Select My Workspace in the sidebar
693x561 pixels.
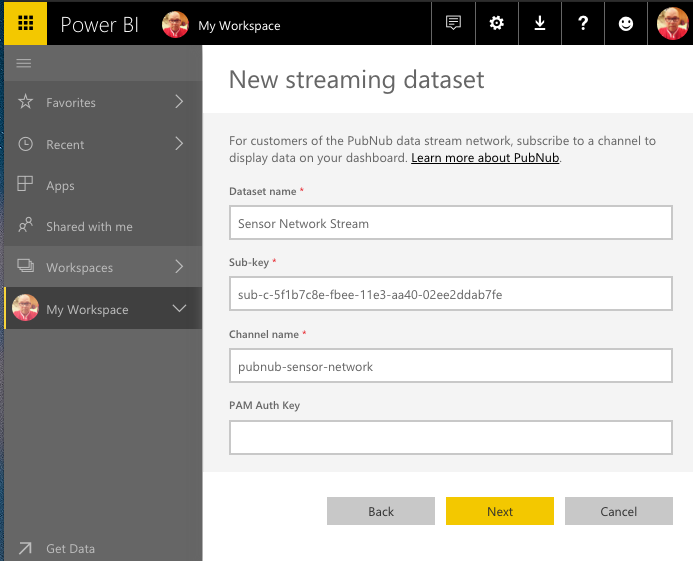[103, 308]
